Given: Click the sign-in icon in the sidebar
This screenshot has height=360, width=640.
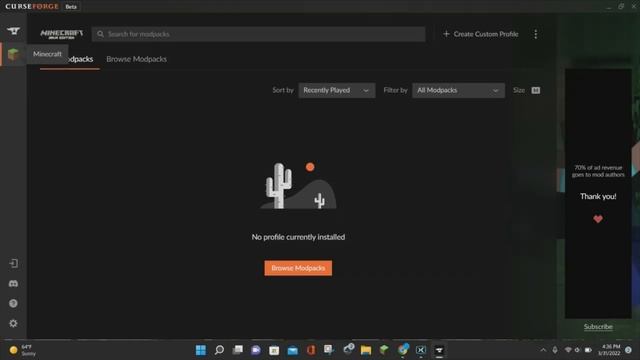Looking at the screenshot, I should [13, 263].
